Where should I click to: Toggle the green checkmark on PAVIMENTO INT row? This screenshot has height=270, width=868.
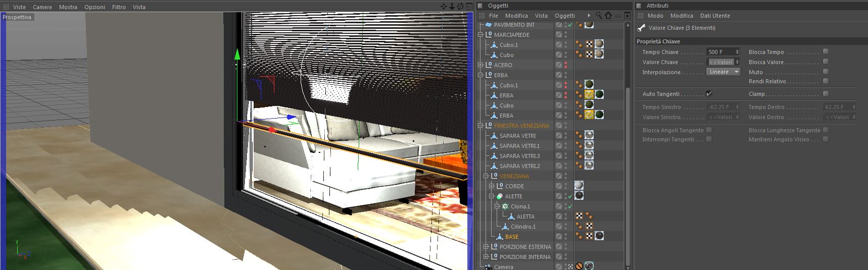pyautogui.click(x=570, y=25)
